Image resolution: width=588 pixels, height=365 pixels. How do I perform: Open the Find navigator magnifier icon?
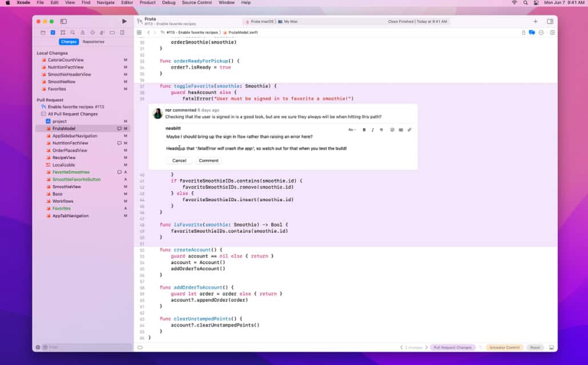73,33
